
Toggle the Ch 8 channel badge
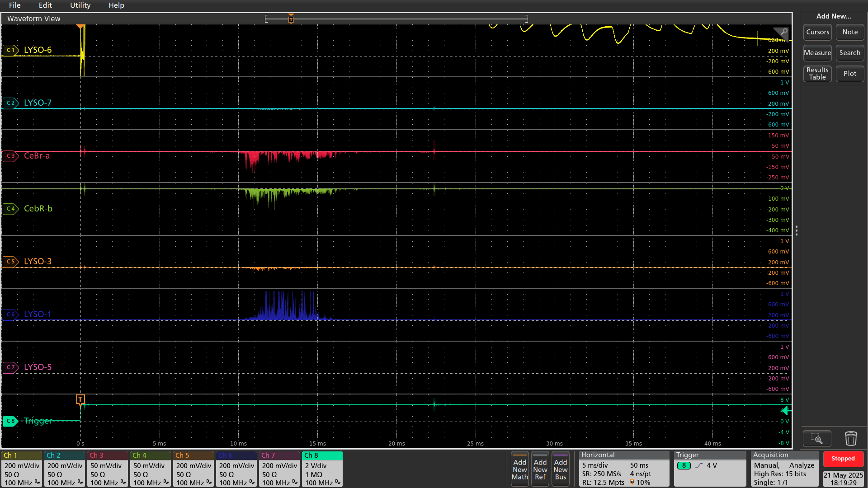[322, 469]
